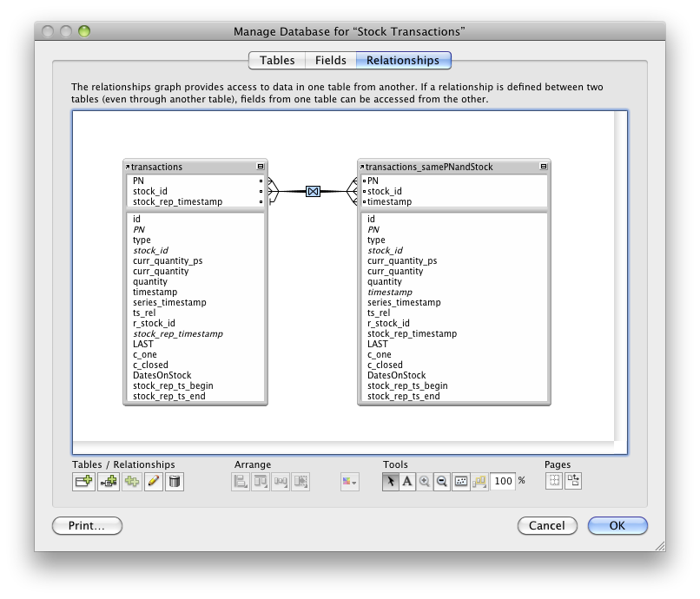This screenshot has width=700, height=599.
Task: Click the Zoom In magnifier tool
Action: click(x=425, y=482)
